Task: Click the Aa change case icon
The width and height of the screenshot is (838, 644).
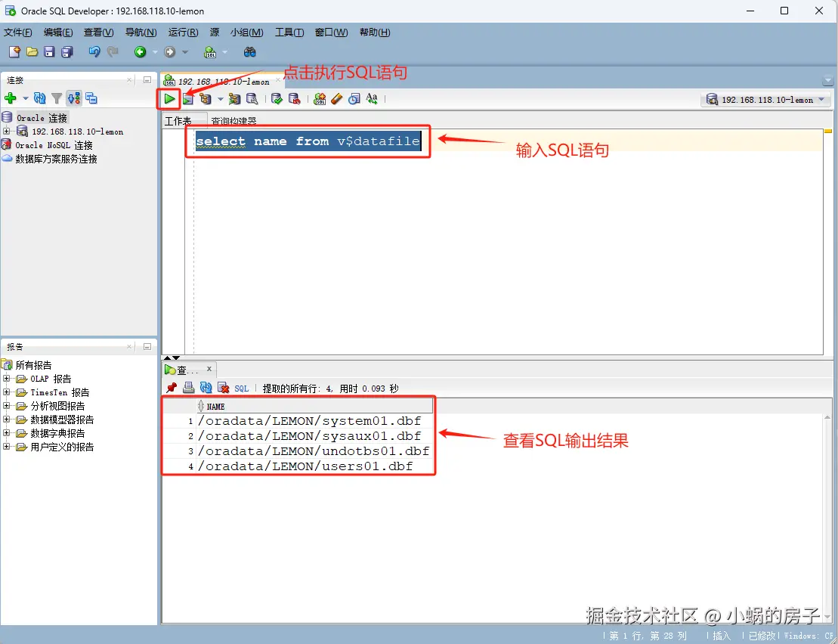Action: [372, 99]
